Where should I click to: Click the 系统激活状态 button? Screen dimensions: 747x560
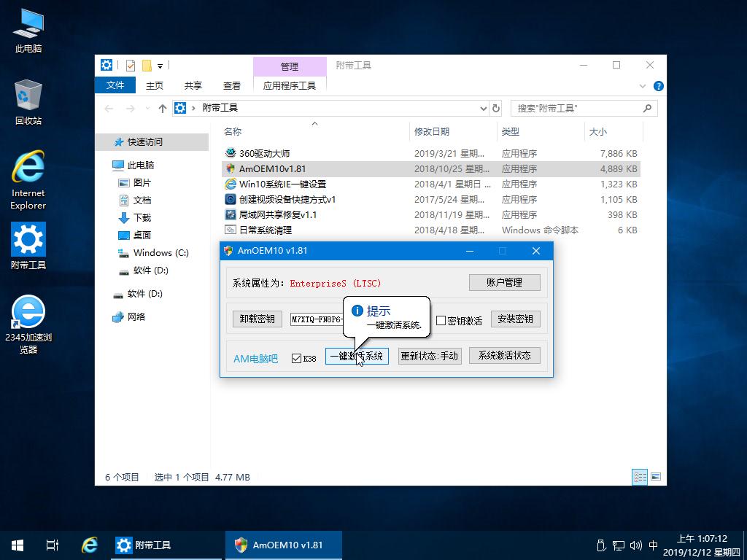[x=505, y=355]
